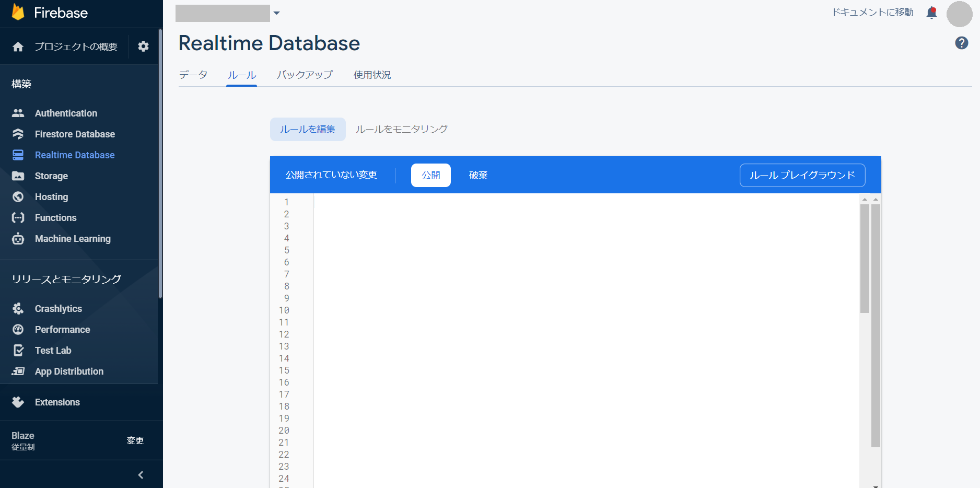Click the Extensions puzzle icon

coord(18,402)
